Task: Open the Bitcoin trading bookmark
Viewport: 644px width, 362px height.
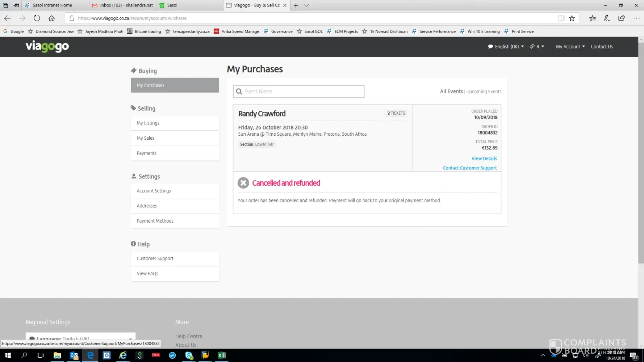Action: tap(144, 31)
